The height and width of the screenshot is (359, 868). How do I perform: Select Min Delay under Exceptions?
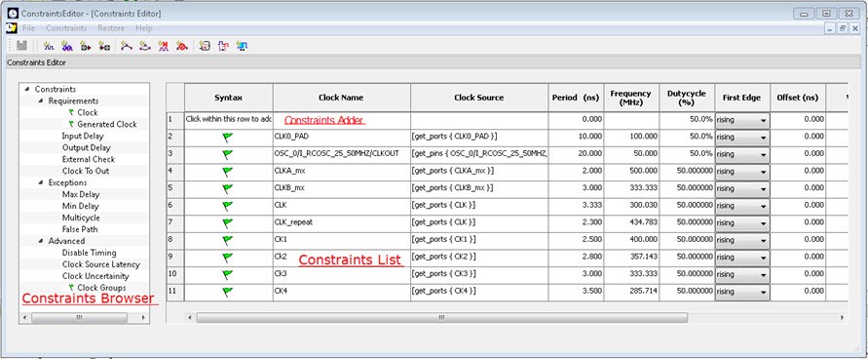[80, 206]
